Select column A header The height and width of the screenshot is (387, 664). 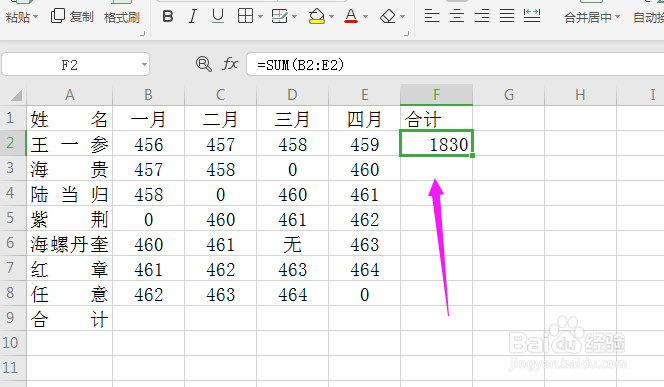tap(70, 95)
